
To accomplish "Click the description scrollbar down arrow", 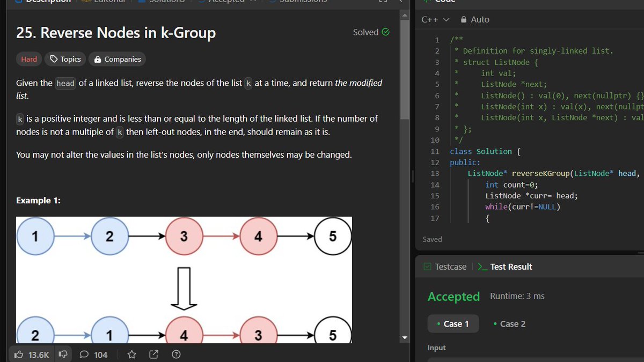I will [405, 338].
